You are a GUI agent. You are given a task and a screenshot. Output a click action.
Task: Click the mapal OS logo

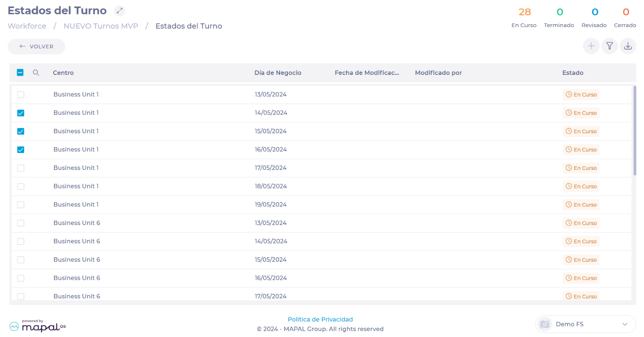(37, 326)
